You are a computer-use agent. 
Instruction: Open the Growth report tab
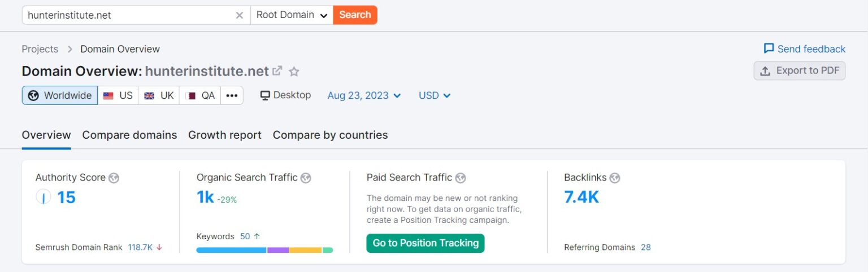[x=225, y=135]
